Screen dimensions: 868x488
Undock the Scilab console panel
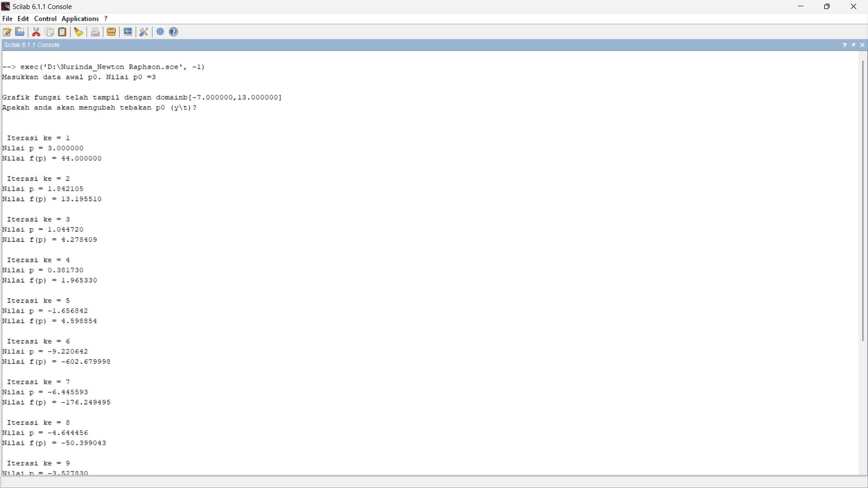[854, 45]
